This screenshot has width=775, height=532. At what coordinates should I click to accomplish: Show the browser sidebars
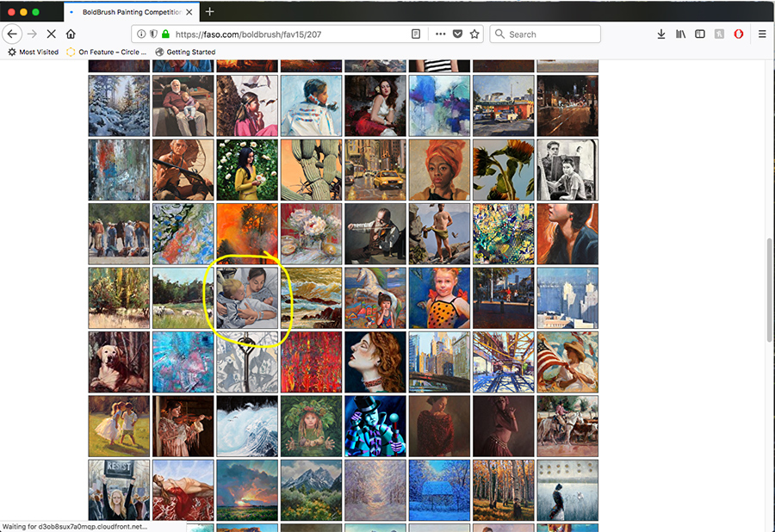click(700, 34)
